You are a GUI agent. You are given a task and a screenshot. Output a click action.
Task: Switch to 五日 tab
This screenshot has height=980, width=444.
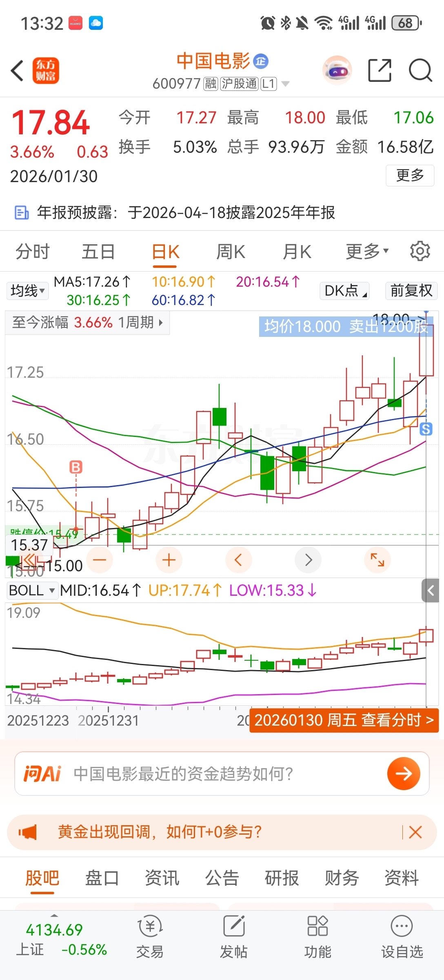coord(98,251)
